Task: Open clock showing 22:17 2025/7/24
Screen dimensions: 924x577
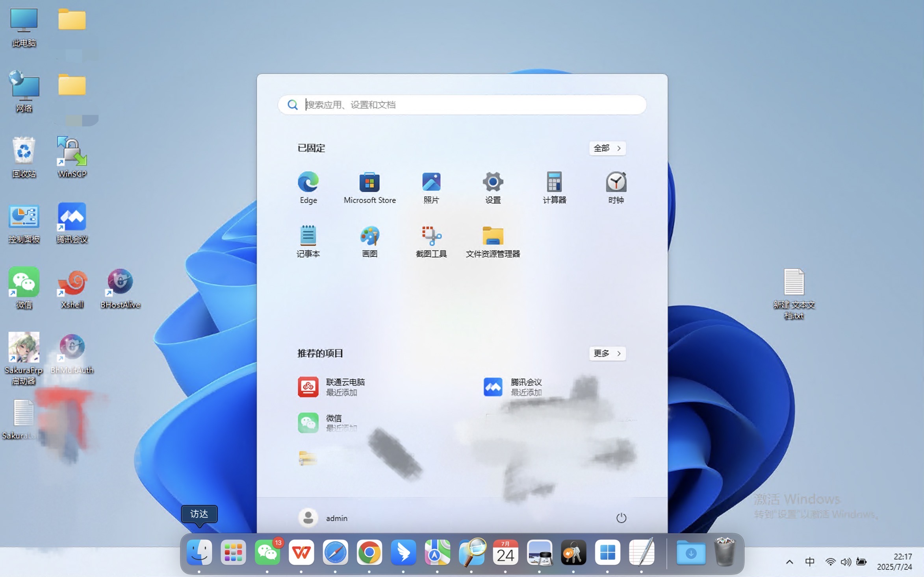Action: pyautogui.click(x=894, y=562)
